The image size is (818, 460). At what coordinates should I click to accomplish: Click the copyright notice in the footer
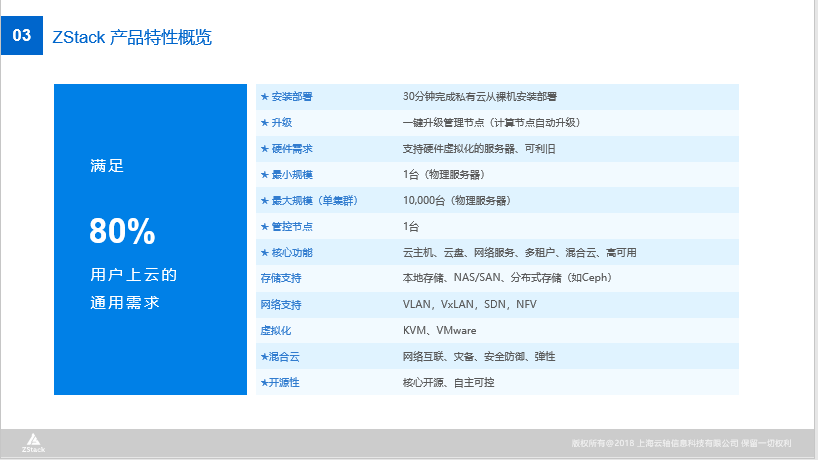pyautogui.click(x=681, y=443)
